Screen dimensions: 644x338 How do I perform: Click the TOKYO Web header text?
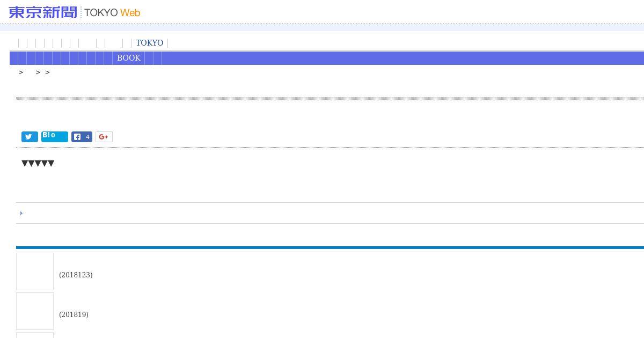tap(112, 12)
